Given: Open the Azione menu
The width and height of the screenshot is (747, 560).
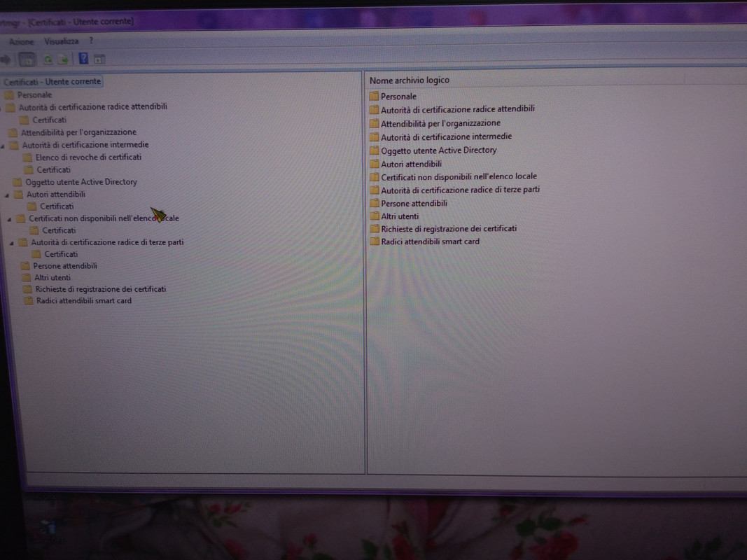Looking at the screenshot, I should (22, 42).
